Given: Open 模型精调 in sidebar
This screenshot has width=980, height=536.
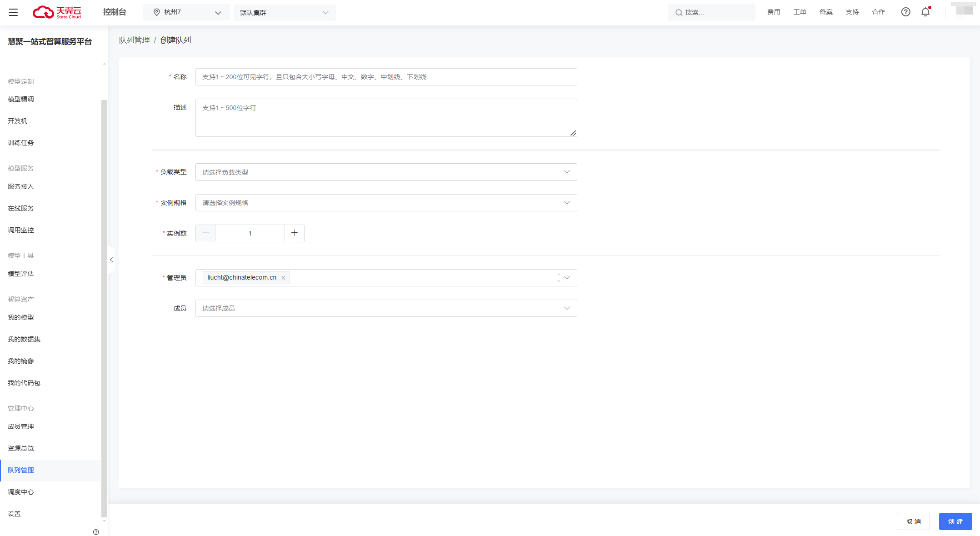Looking at the screenshot, I should pyautogui.click(x=21, y=99).
